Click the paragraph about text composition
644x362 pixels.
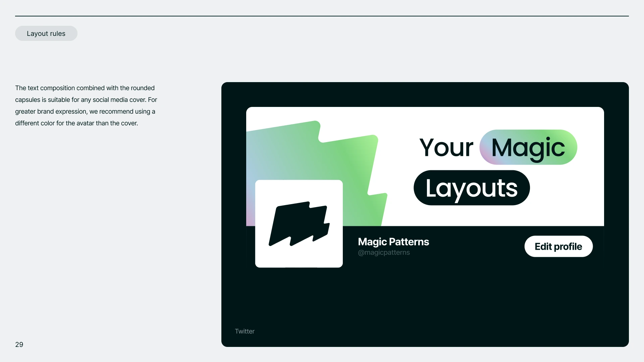point(86,106)
